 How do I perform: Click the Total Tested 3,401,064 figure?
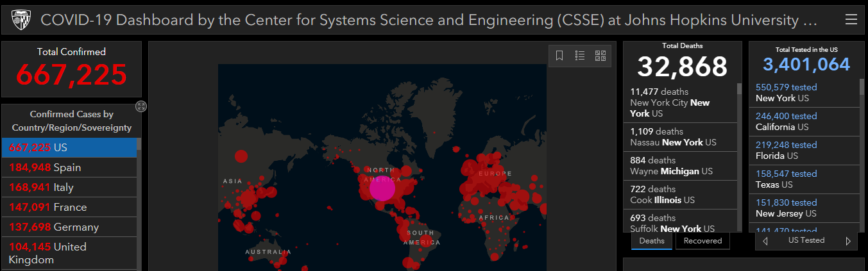[806, 64]
